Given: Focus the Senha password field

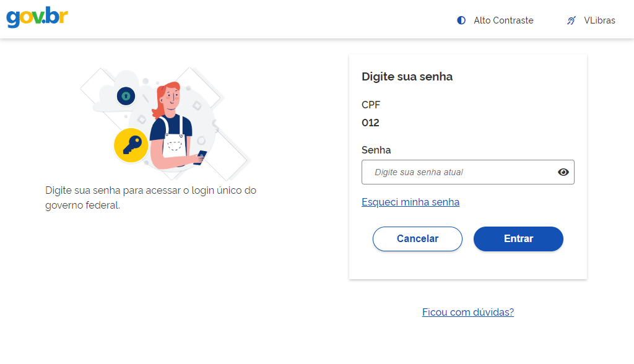Looking at the screenshot, I should tap(468, 172).
